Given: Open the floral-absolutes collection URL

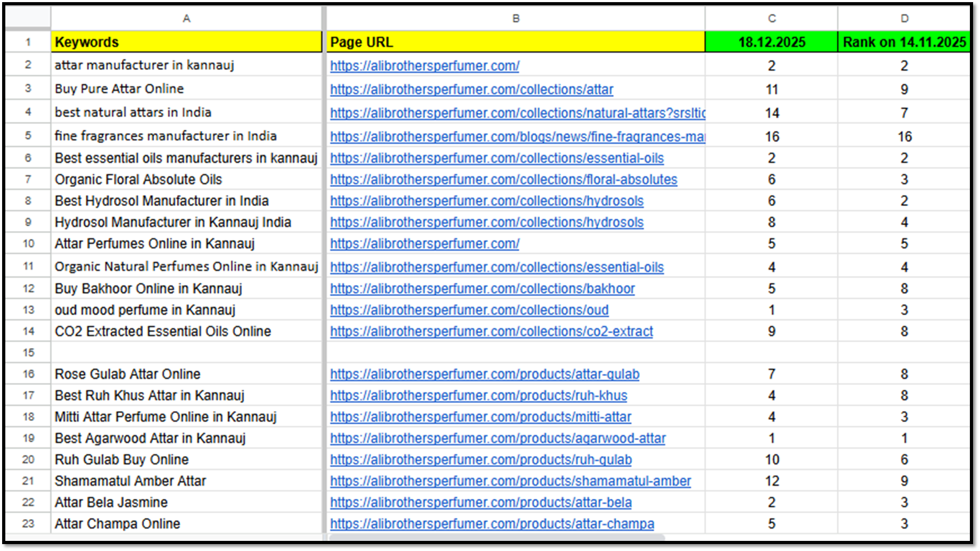Looking at the screenshot, I should pyautogui.click(x=503, y=180).
